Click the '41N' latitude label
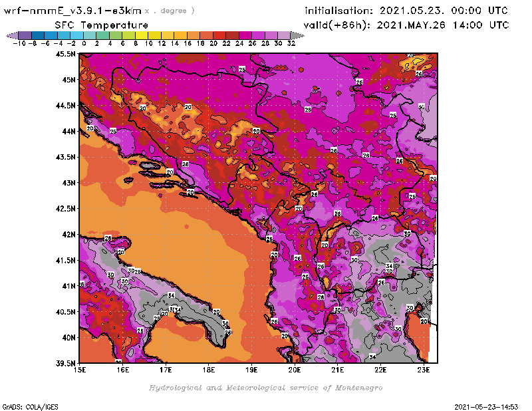 coord(68,286)
